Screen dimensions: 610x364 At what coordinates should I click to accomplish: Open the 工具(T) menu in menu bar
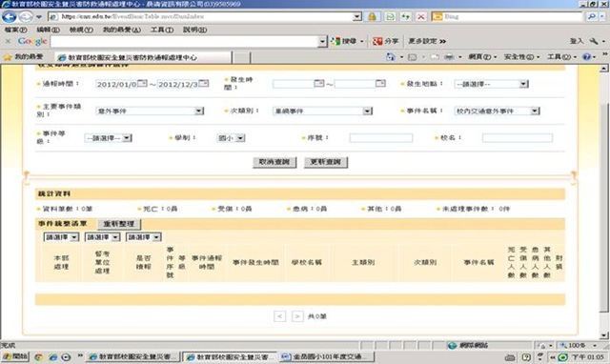point(162,30)
